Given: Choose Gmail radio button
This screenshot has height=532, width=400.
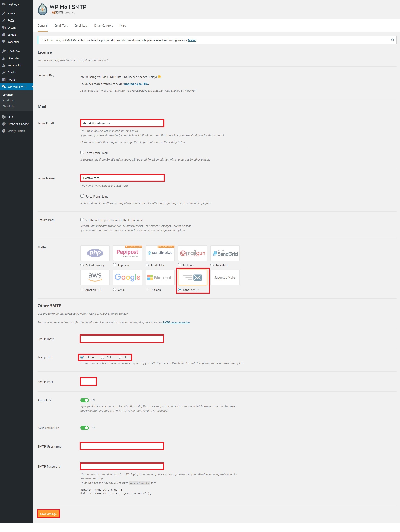Looking at the screenshot, I should coord(115,289).
